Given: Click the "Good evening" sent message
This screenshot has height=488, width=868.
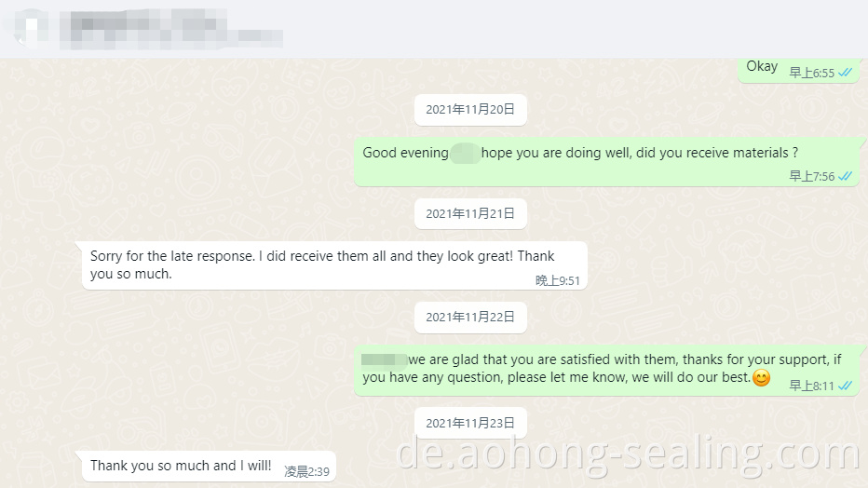Looking at the screenshot, I should [606, 161].
